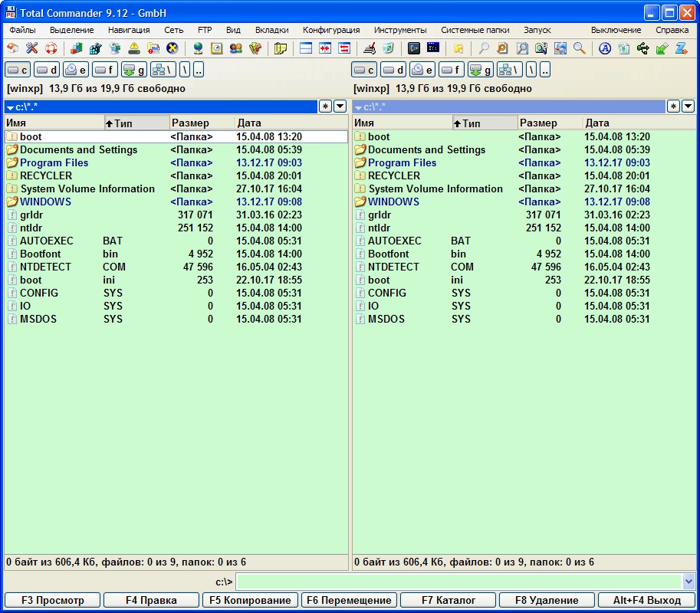The width and height of the screenshot is (700, 613).
Task: Click the blue circled letter A icon
Action: pyautogui.click(x=605, y=48)
